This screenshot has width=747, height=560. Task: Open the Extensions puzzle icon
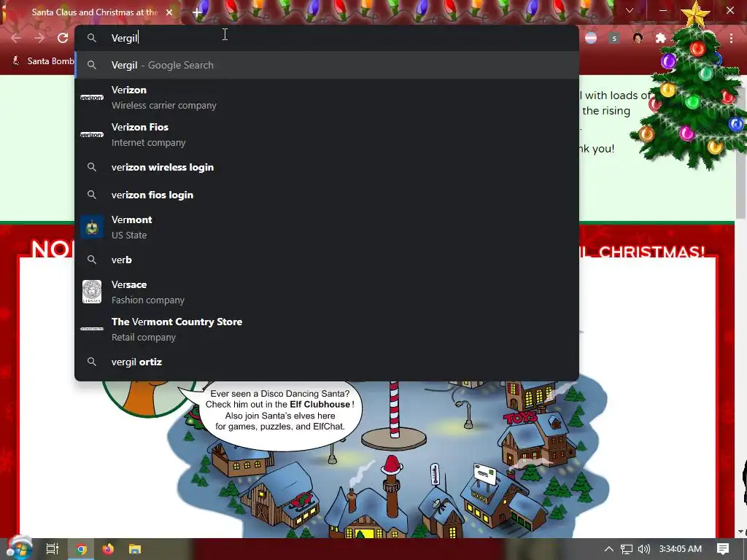click(x=660, y=38)
